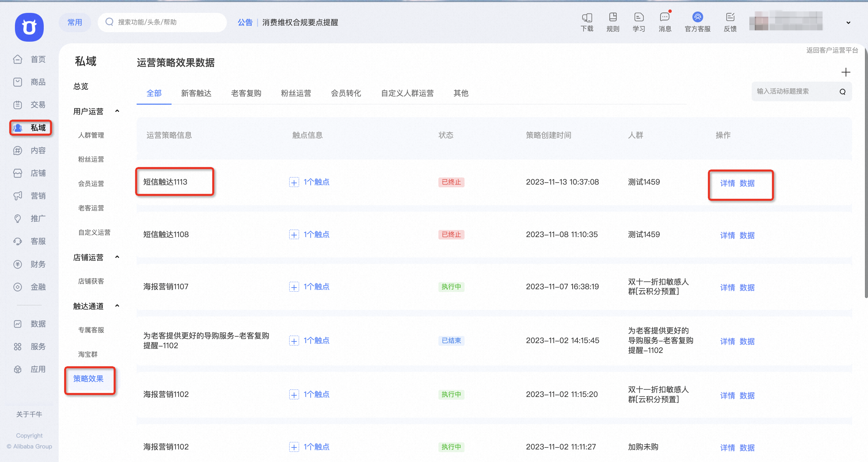Open 服务 in the left sidebar
The image size is (868, 462).
click(29, 346)
